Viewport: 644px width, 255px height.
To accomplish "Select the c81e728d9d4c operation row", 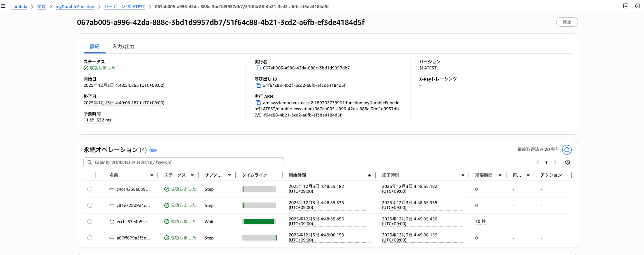I will pyautogui.click(x=90, y=205).
